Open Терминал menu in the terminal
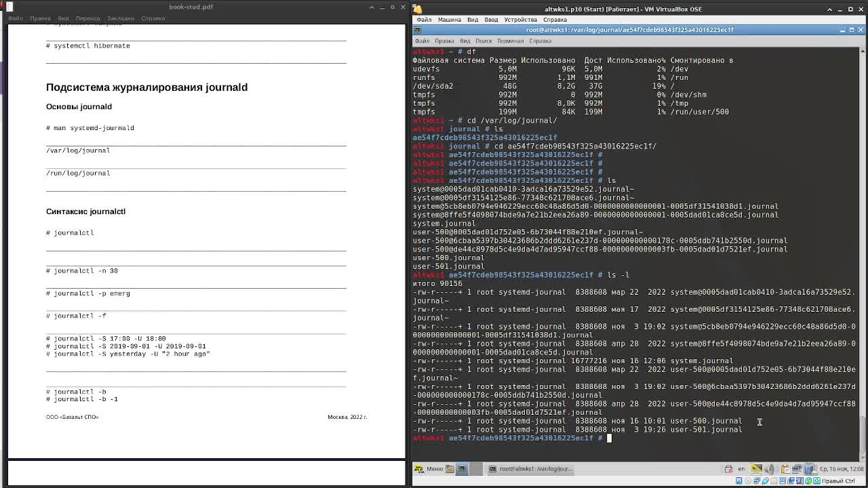 pos(510,41)
